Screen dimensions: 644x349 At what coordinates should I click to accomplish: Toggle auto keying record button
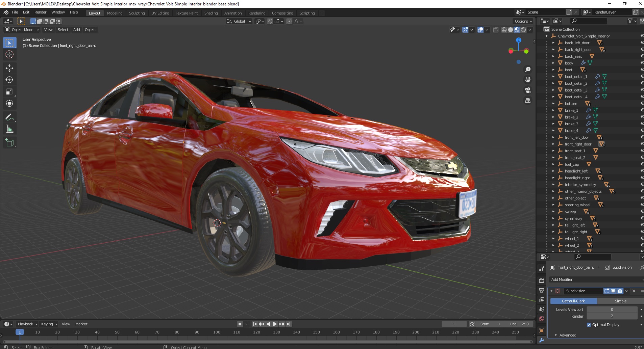pyautogui.click(x=240, y=324)
